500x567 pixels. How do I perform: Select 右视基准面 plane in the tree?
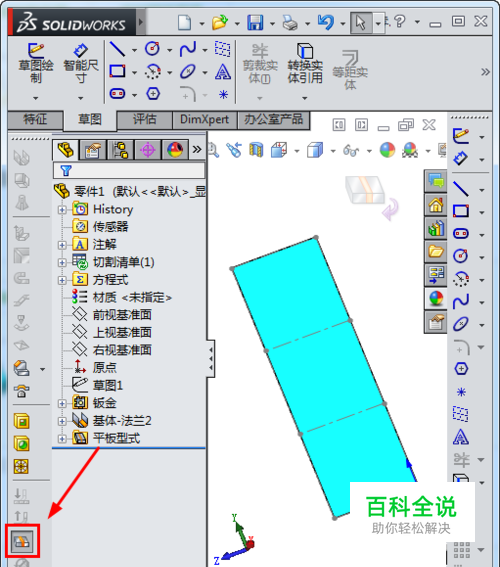122,350
